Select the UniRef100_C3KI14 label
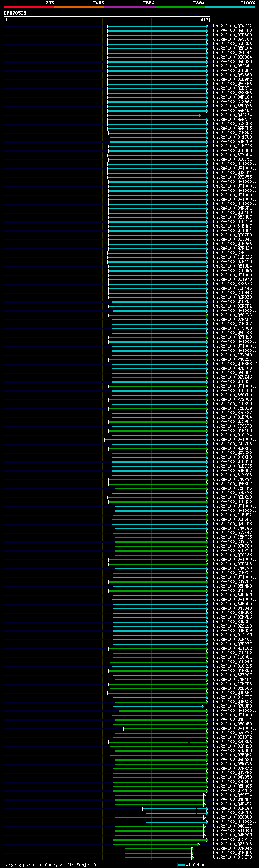Viewport: 259px width, 868px height. click(232, 253)
